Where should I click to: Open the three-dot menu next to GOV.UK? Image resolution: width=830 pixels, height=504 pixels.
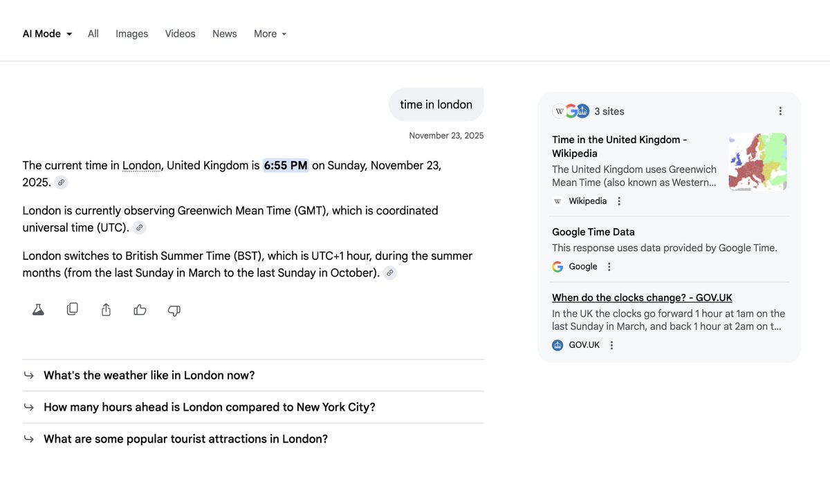[611, 345]
